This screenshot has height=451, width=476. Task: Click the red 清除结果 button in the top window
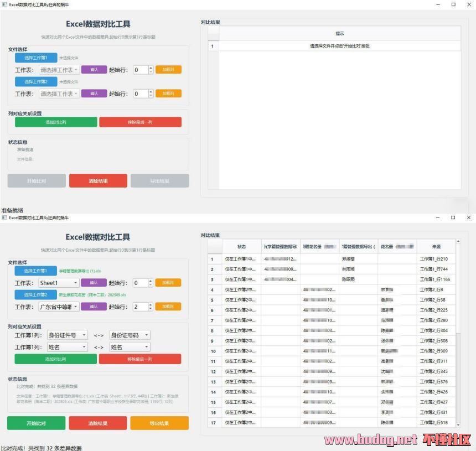98,181
